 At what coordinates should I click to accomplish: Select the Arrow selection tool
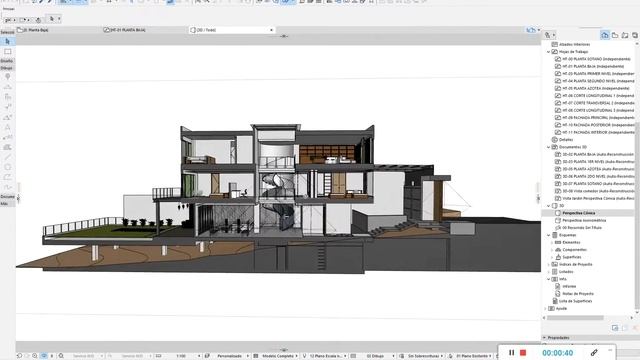pos(7,41)
